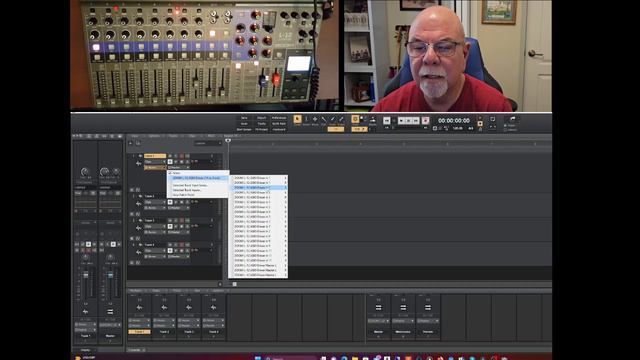This screenshot has height=360, width=640.
Task: Open Track 2 Master output dropdown
Action: pyautogui.click(x=178, y=208)
